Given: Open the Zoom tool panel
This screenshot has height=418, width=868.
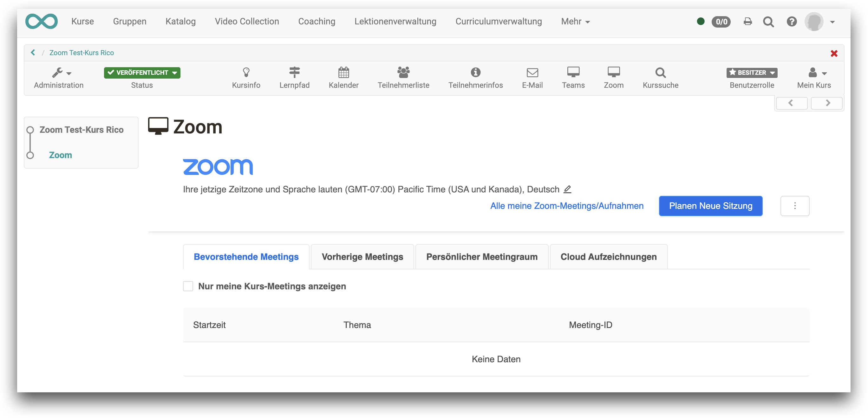Looking at the screenshot, I should pyautogui.click(x=613, y=77).
